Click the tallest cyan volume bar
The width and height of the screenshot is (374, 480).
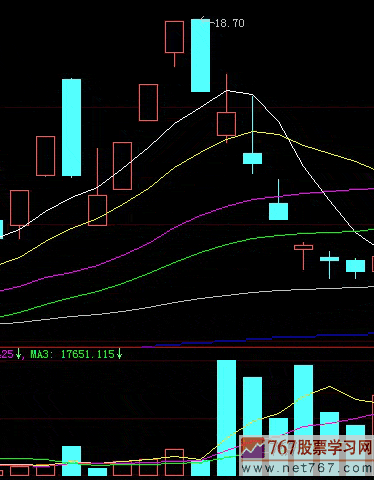[226, 418]
